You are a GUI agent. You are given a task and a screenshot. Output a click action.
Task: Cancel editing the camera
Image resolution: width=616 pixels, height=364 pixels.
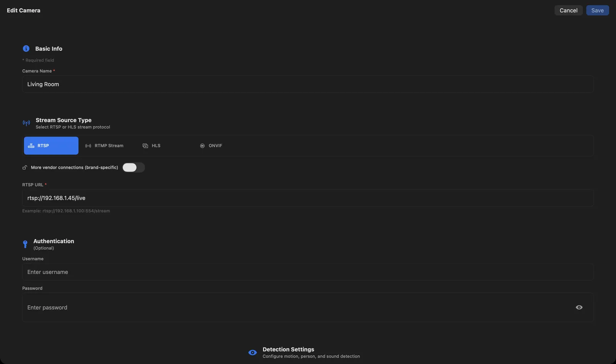(569, 10)
